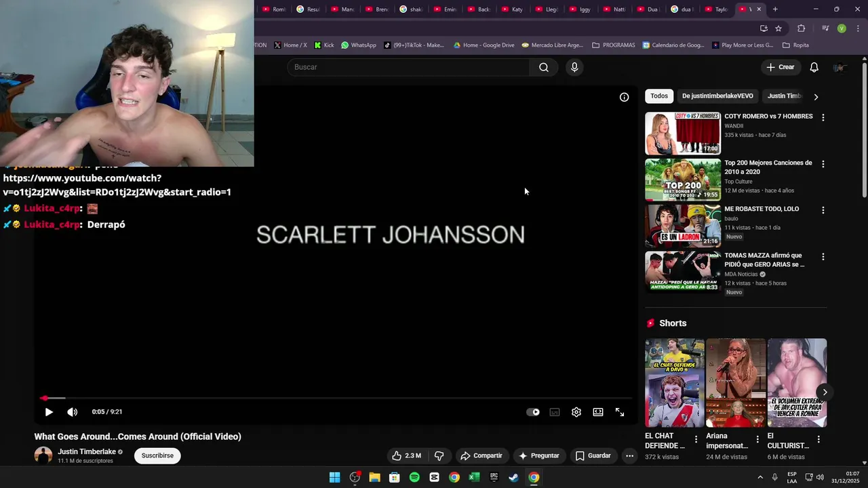Subscribe with Suscribirse button
Image resolution: width=868 pixels, height=488 pixels.
[x=157, y=455]
